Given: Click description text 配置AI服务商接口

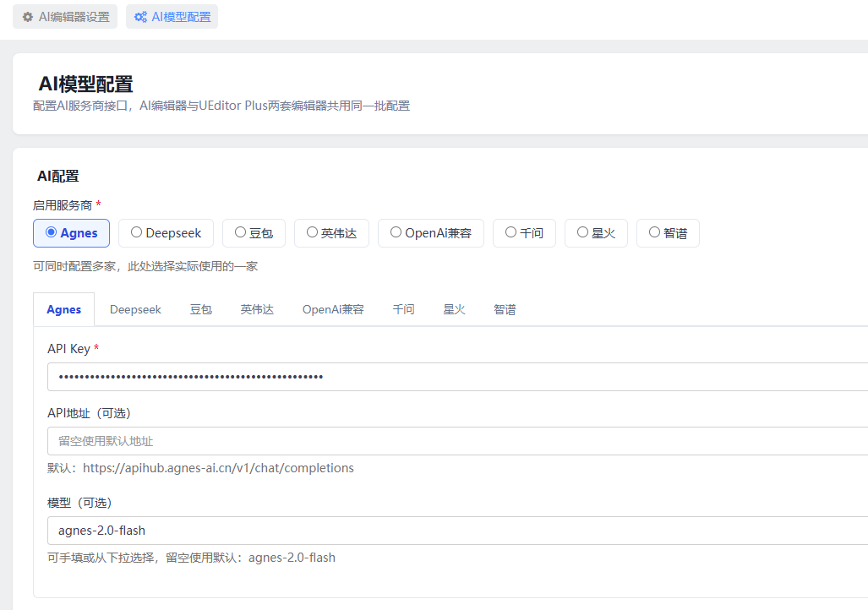Looking at the screenshot, I should click(x=221, y=106).
